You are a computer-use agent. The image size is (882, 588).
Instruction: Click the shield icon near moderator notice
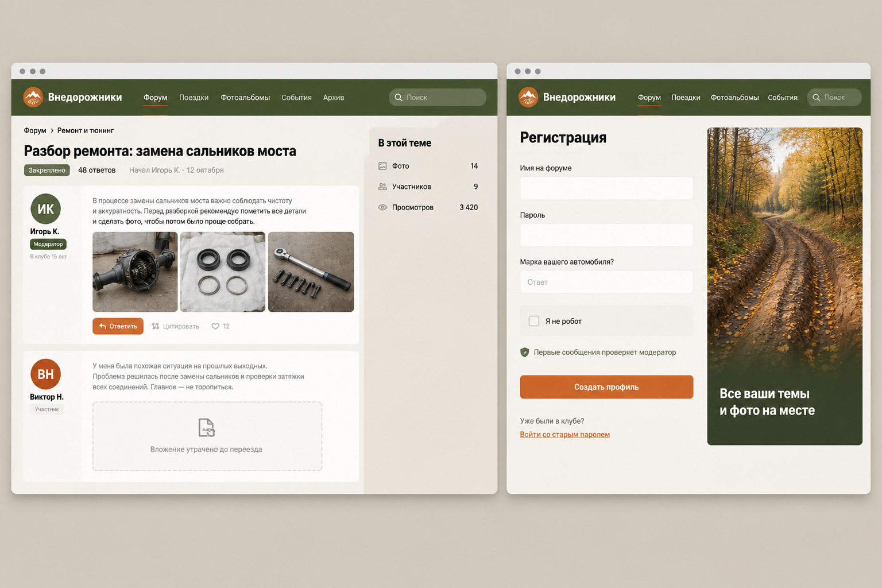pos(524,353)
